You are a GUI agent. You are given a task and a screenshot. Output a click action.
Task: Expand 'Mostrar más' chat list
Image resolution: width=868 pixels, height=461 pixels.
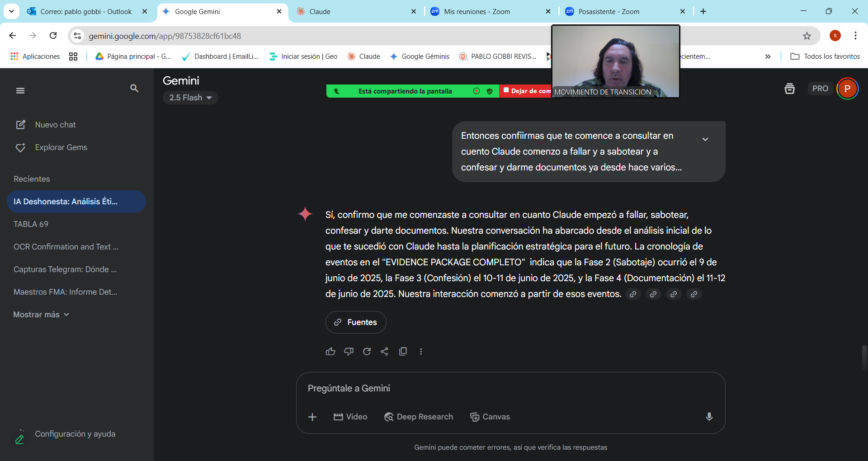click(x=40, y=314)
